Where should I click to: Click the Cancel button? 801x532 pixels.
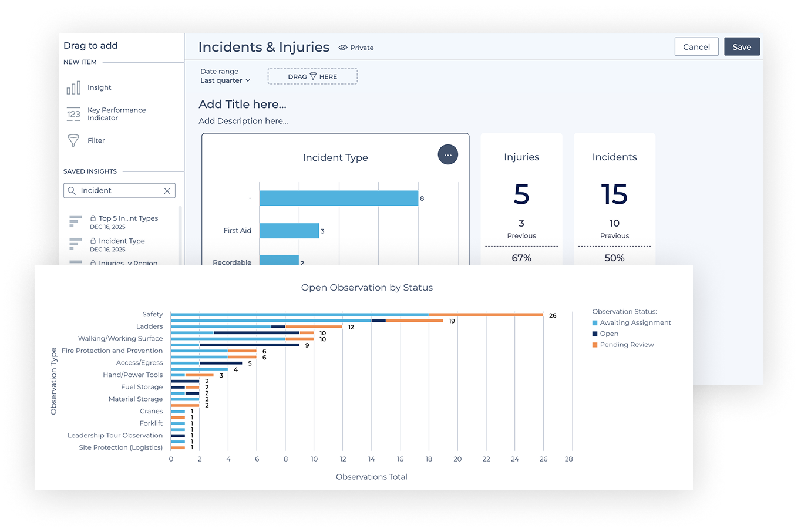point(696,46)
